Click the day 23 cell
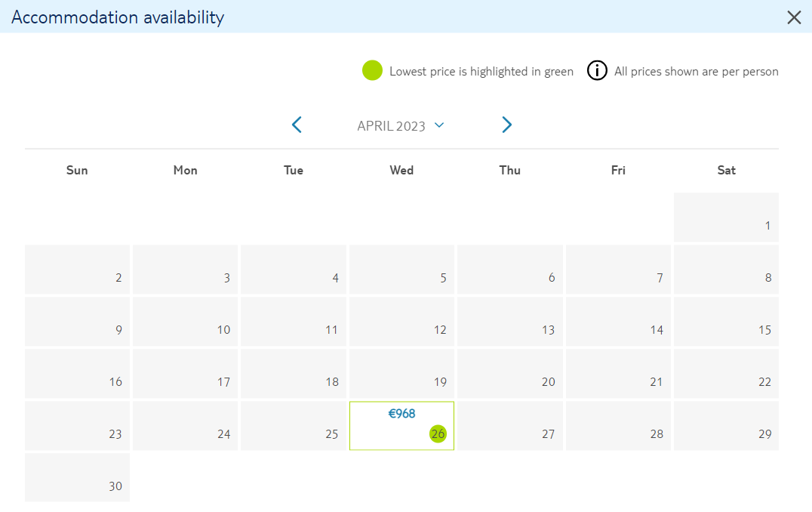Image resolution: width=812 pixels, height=512 pixels. pos(77,425)
